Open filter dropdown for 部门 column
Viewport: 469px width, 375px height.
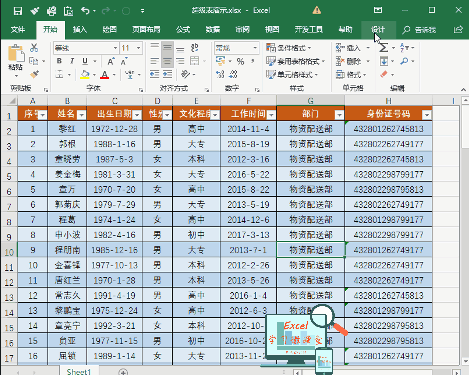pyautogui.click(x=339, y=115)
